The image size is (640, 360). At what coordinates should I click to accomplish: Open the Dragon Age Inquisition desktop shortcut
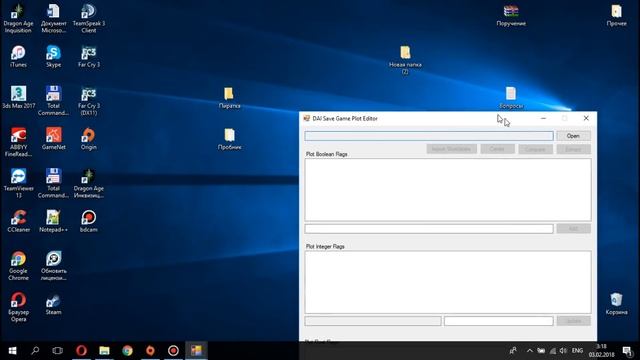tap(18, 18)
